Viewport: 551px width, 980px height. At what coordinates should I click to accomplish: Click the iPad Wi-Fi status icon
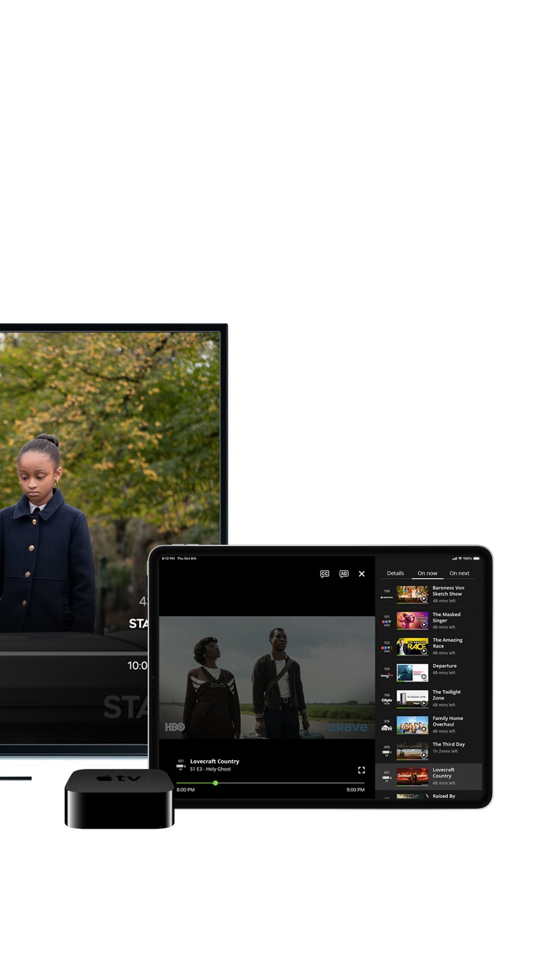459,558
